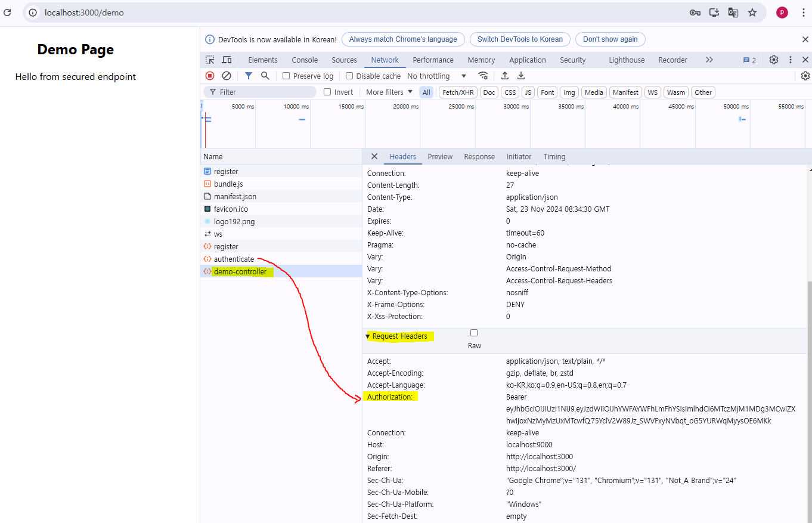Viewport: 812px width, 523px height.
Task: Enable Preserve log checkbox
Action: tap(286, 76)
